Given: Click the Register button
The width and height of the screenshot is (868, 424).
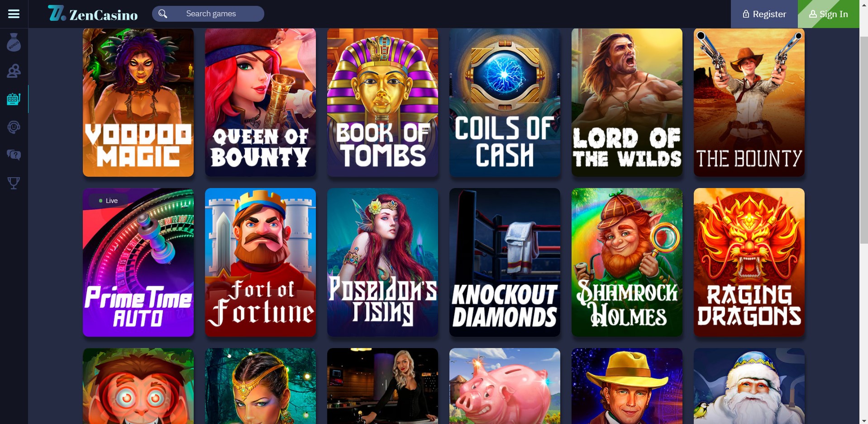Looking at the screenshot, I should [764, 14].
